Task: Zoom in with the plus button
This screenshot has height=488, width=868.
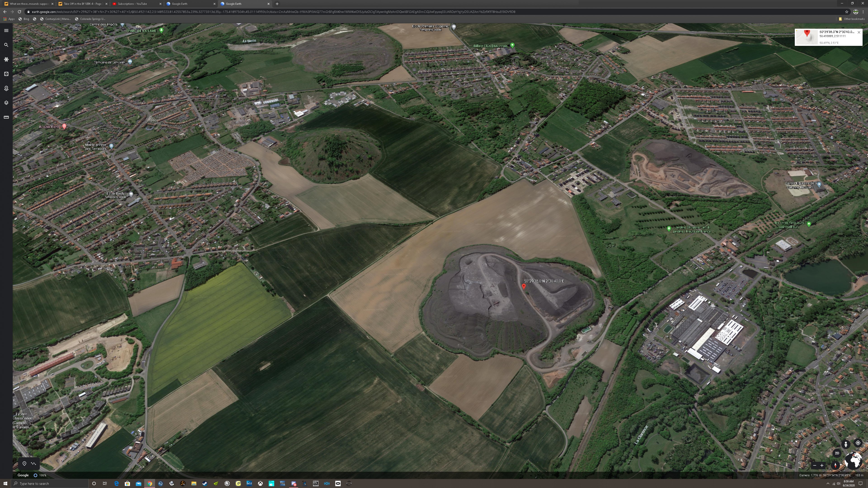Action: click(822, 465)
